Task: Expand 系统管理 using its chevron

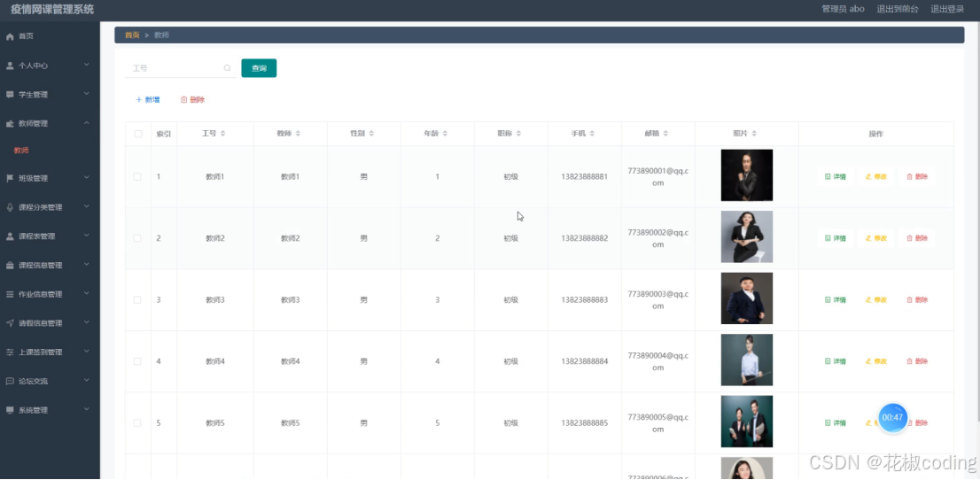Action: click(x=87, y=409)
